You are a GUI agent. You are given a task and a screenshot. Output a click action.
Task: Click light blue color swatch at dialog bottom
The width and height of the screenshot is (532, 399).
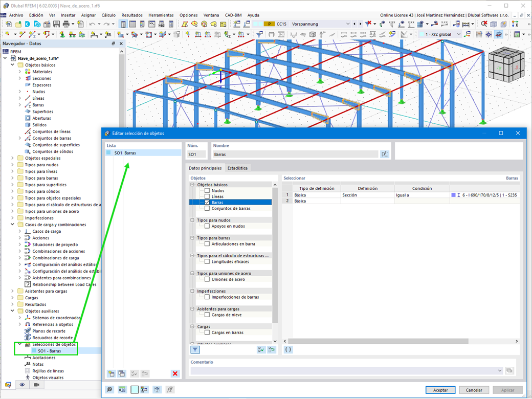pos(135,389)
